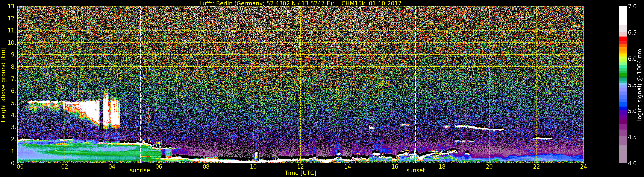Click the 18 tick on the time axis
The image size is (644, 177).
(442, 167)
